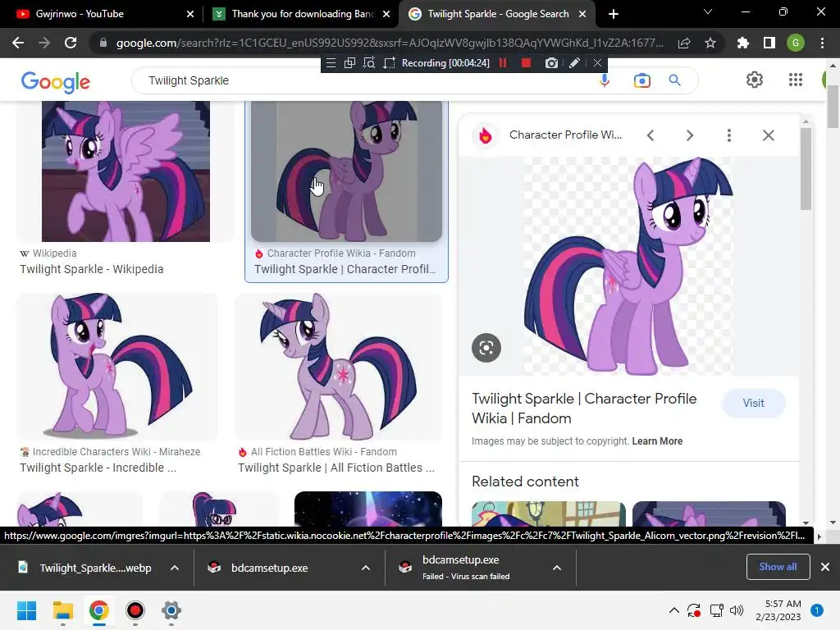Open Chrome three-dot menu
This screenshot has height=630, width=840.
point(822,43)
